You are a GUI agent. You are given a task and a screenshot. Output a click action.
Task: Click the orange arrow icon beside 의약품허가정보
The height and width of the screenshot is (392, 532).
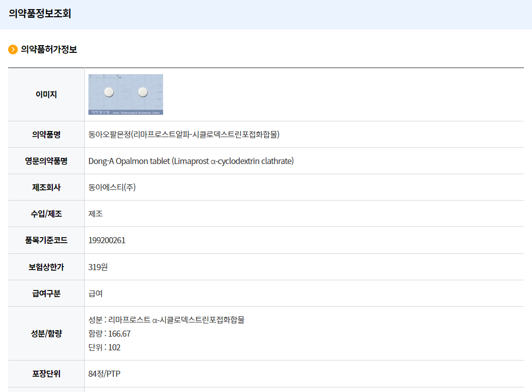click(x=13, y=50)
